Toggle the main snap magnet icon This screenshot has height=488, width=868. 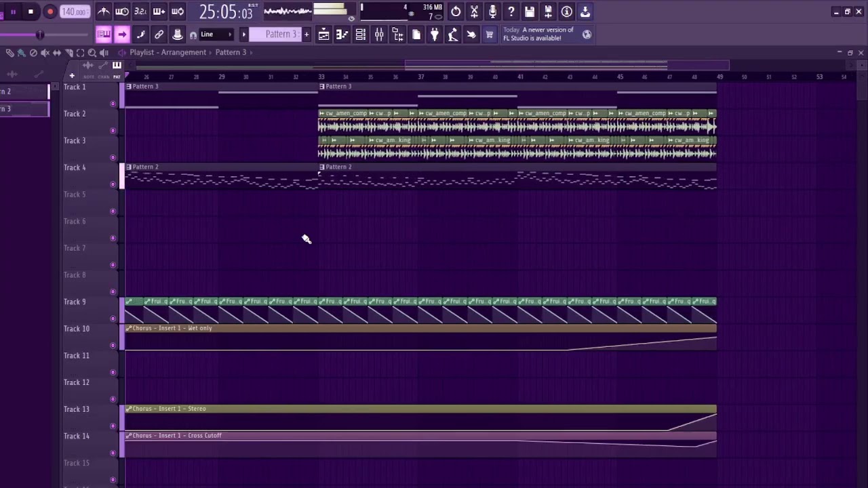(x=193, y=35)
